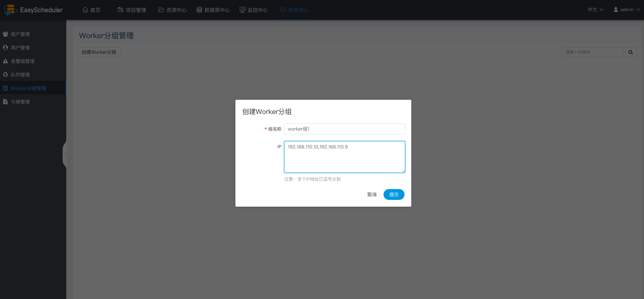The image size is (644, 299).
Task: Click the 项目管理 project icon
Action: click(120, 10)
